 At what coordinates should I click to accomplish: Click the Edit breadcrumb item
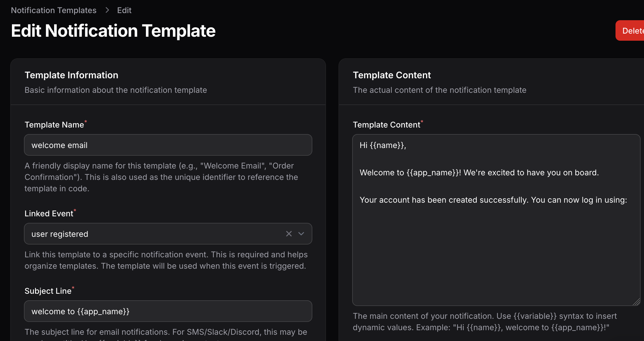coord(124,10)
